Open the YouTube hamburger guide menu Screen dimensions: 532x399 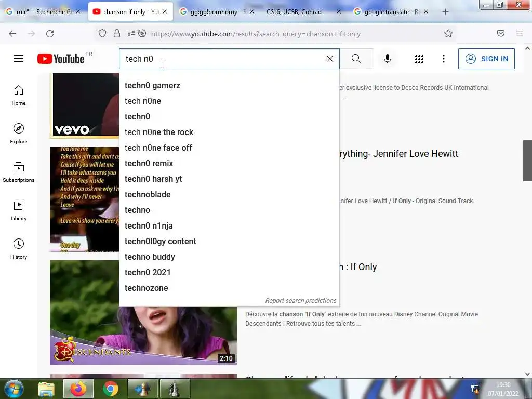(19, 59)
